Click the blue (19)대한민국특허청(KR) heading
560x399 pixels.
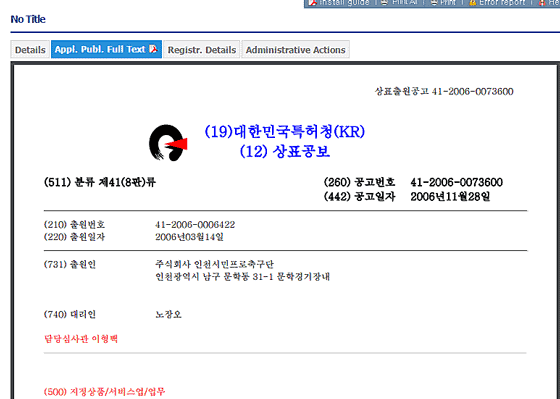(x=285, y=132)
